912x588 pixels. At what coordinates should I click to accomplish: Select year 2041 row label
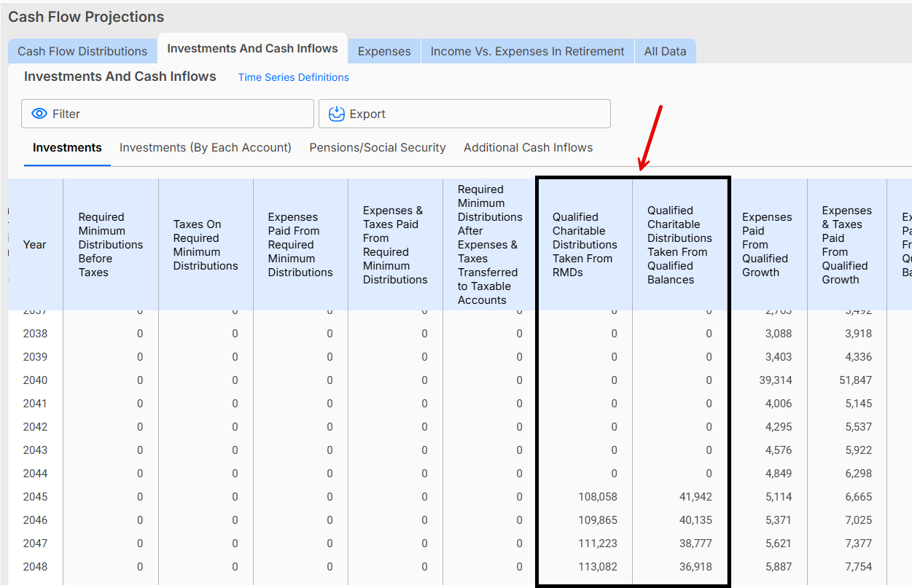[x=35, y=404]
